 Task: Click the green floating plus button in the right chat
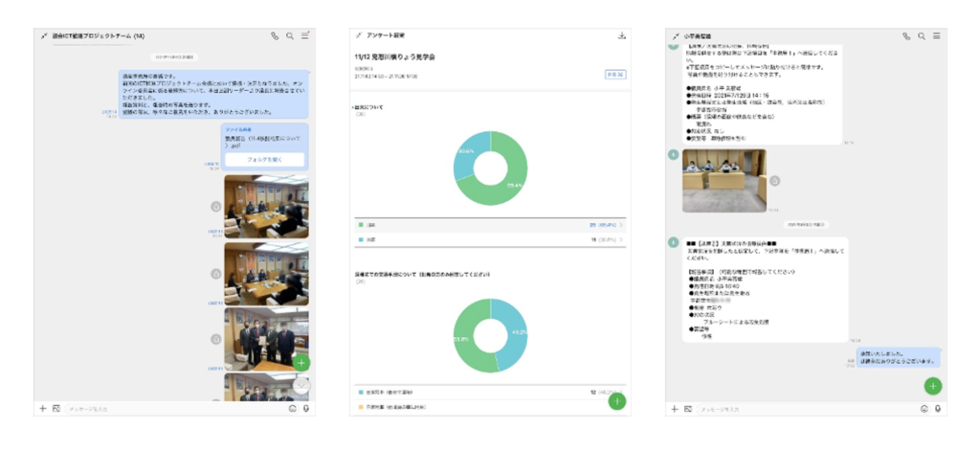[x=933, y=386]
